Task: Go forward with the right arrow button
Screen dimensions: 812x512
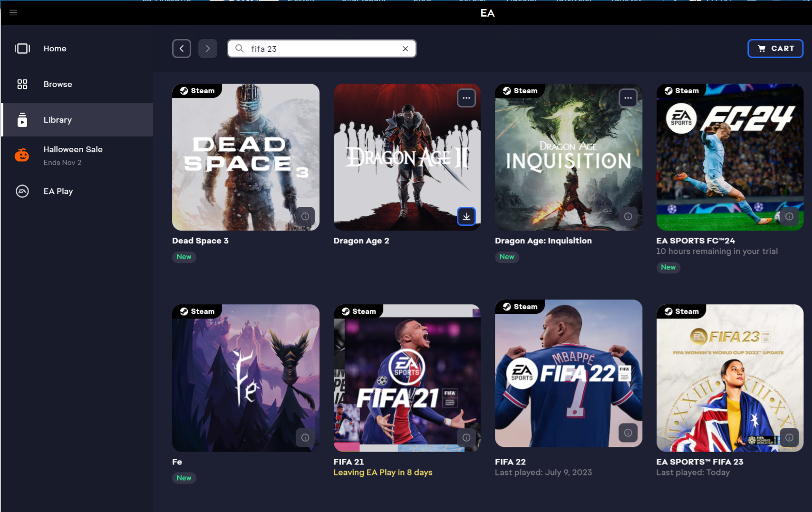Action: point(208,48)
